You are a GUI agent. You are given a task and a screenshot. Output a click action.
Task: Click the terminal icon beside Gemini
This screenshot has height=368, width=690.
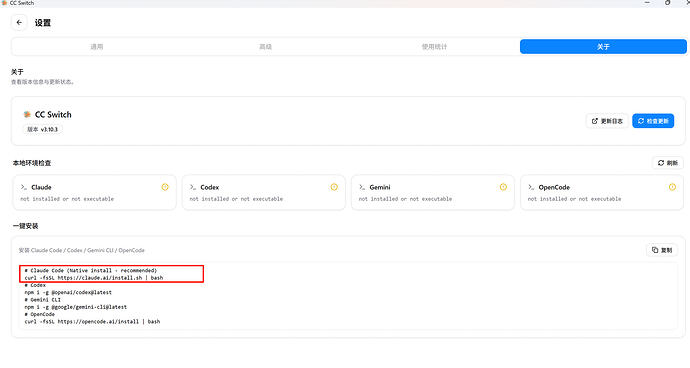pyautogui.click(x=362, y=187)
